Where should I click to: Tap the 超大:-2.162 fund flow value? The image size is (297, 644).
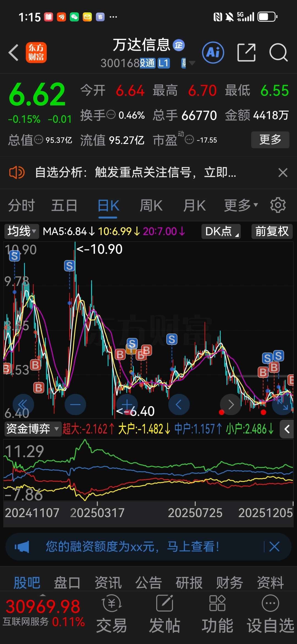tap(88, 429)
